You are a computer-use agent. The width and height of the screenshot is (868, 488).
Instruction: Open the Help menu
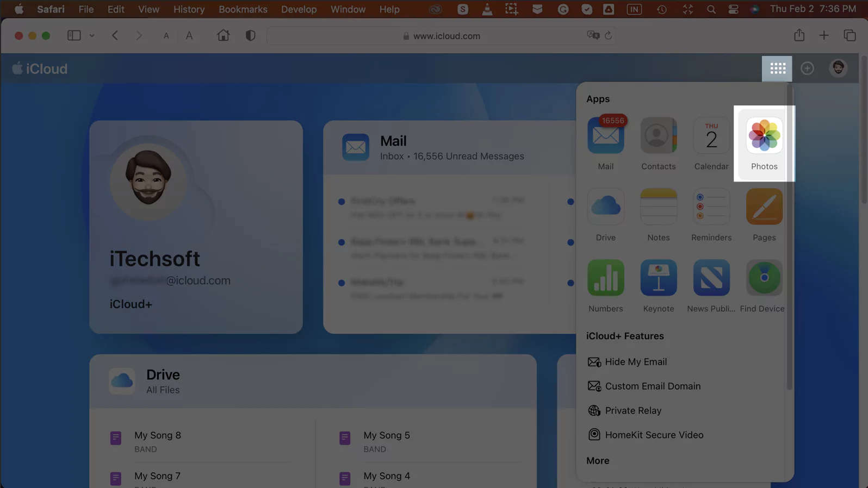(x=389, y=9)
